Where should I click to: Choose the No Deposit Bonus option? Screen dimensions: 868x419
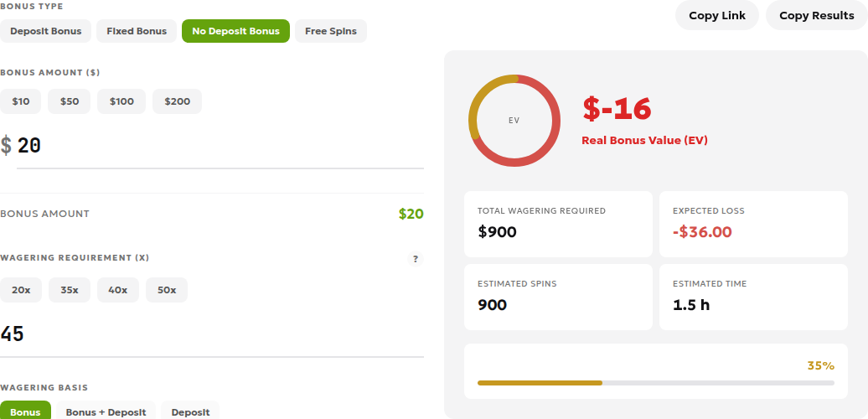tap(235, 31)
